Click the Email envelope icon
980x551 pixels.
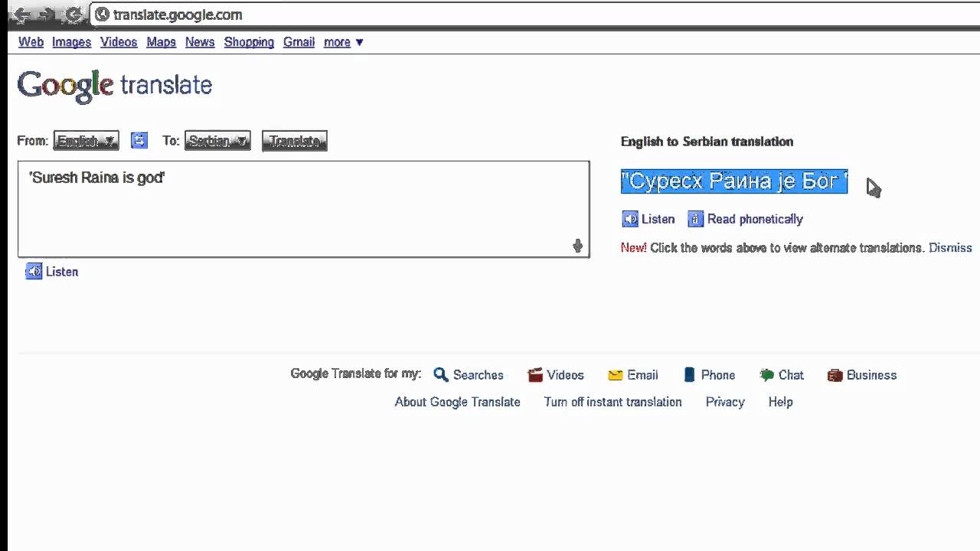pos(616,375)
